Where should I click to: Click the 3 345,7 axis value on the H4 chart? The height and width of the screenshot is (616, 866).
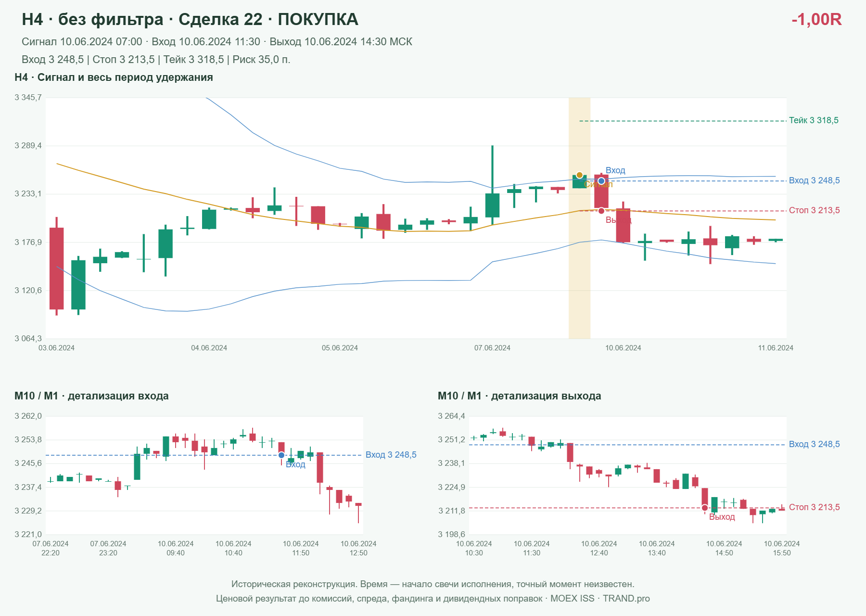28,98
